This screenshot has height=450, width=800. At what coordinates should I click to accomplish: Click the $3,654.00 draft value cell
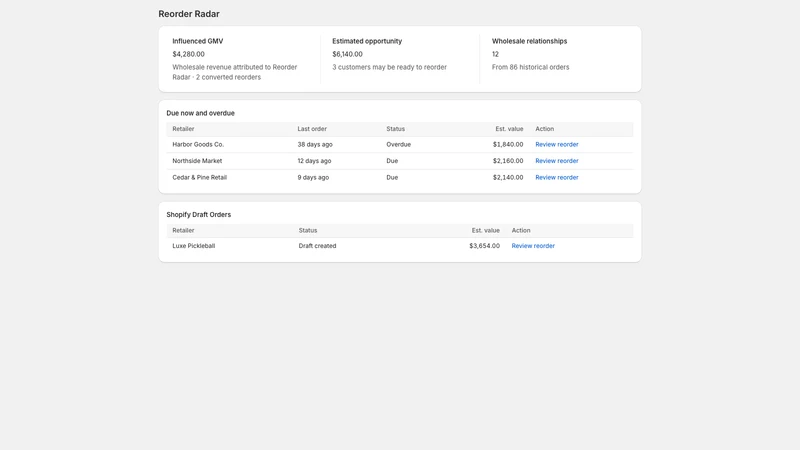pyautogui.click(x=484, y=246)
